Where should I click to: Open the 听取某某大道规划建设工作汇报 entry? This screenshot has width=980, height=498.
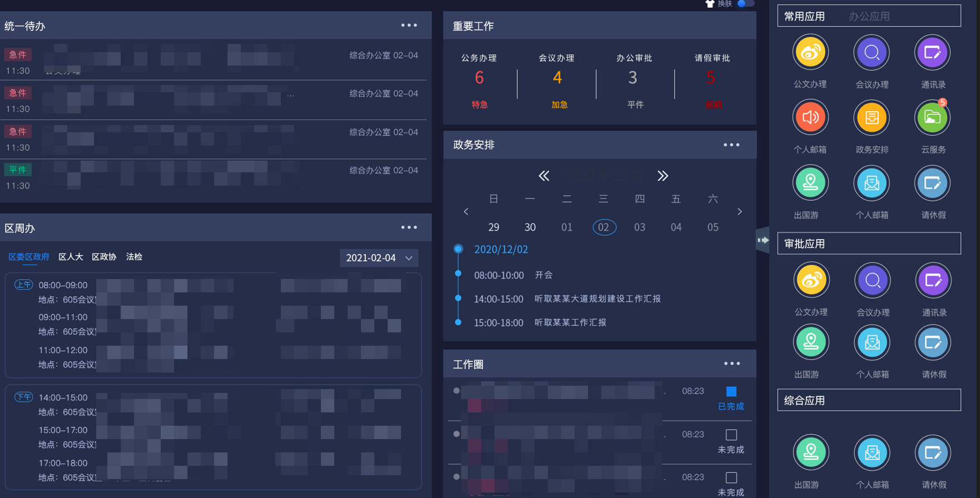[x=597, y=299]
